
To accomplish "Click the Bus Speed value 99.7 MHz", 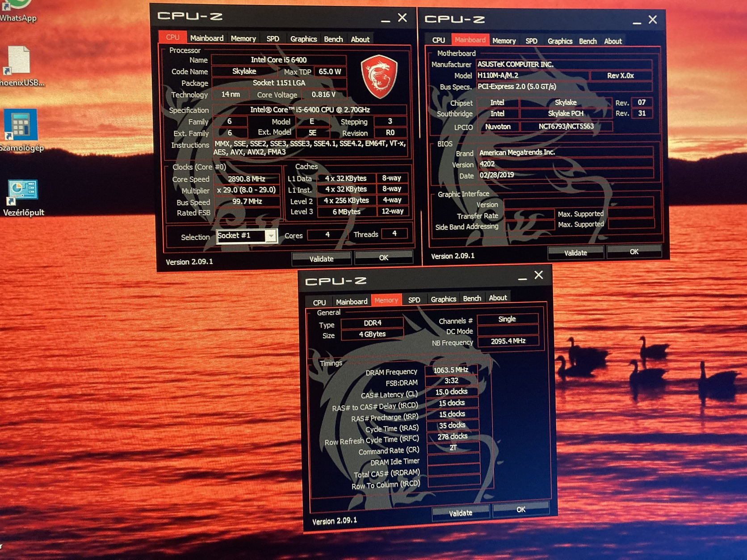I will [x=247, y=201].
